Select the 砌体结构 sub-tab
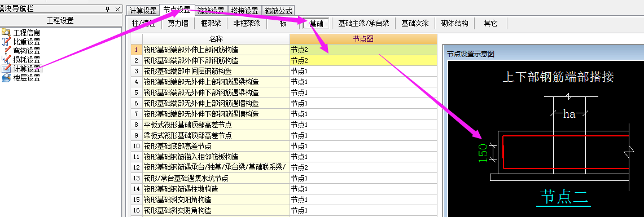This screenshot has width=644, height=217. coord(455,23)
